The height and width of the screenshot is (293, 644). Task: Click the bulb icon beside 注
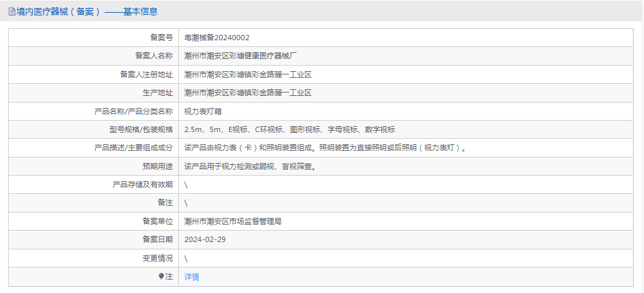tap(161, 276)
